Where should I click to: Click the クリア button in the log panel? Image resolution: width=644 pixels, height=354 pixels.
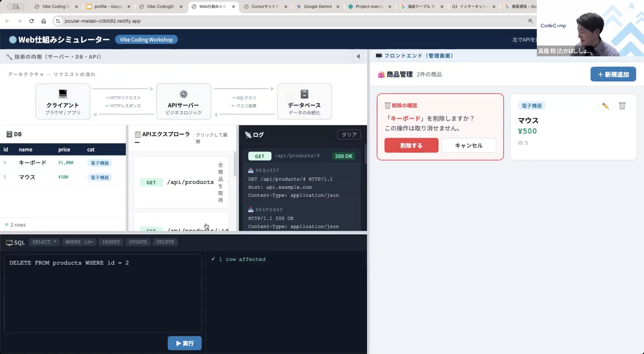(x=349, y=134)
